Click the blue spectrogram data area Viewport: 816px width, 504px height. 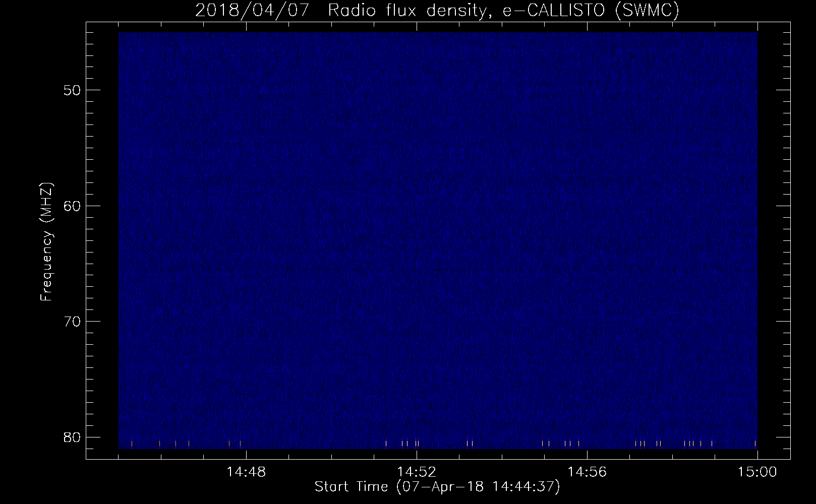[x=438, y=240]
